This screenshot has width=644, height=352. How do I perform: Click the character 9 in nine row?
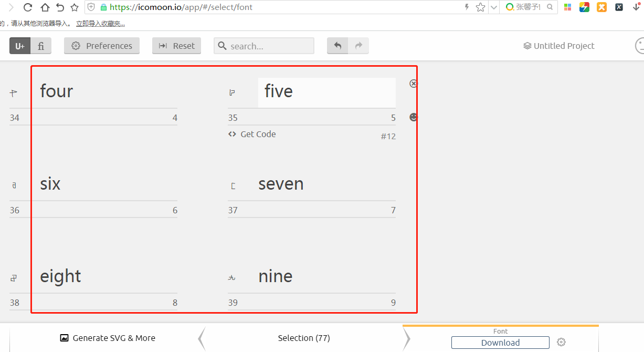tap(393, 303)
